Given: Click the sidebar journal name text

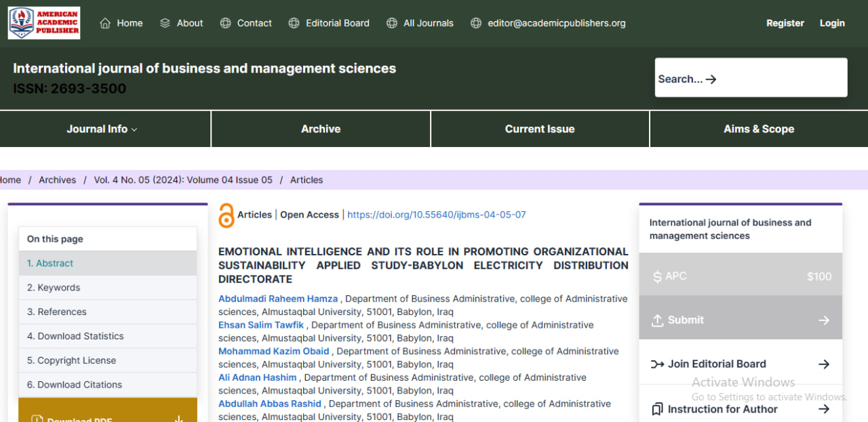Looking at the screenshot, I should 730,229.
